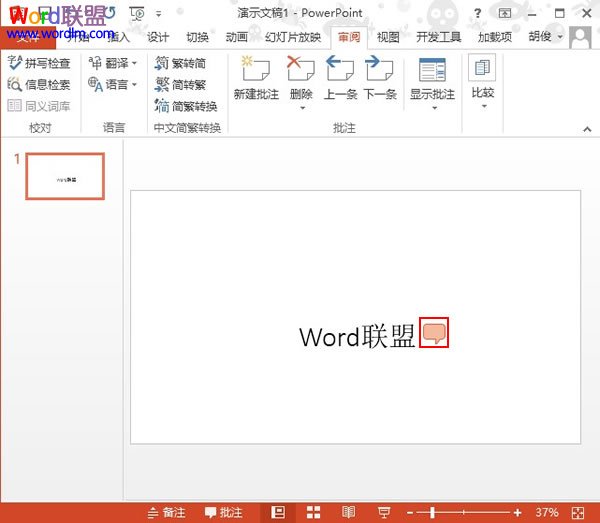
Task: Open 简繁转换 conversion options
Action: tap(186, 106)
